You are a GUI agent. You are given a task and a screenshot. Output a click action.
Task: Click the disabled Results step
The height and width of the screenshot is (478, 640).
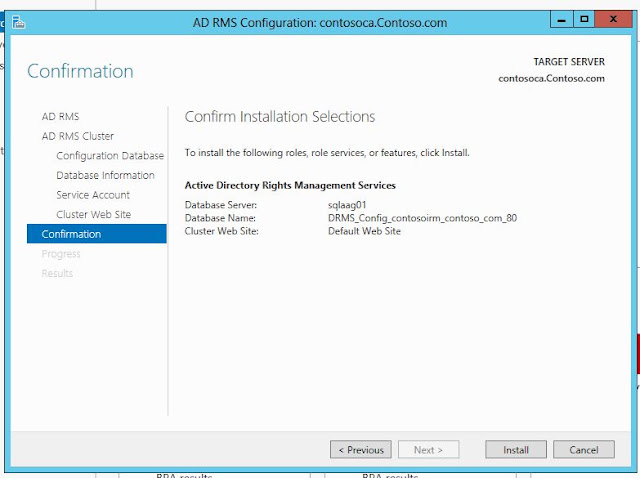[x=57, y=273]
